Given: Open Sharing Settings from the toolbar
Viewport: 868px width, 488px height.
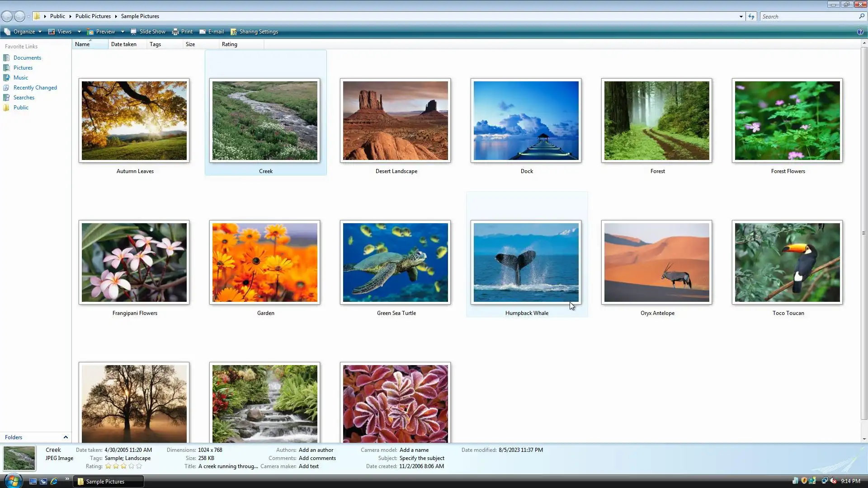Looking at the screenshot, I should (254, 32).
